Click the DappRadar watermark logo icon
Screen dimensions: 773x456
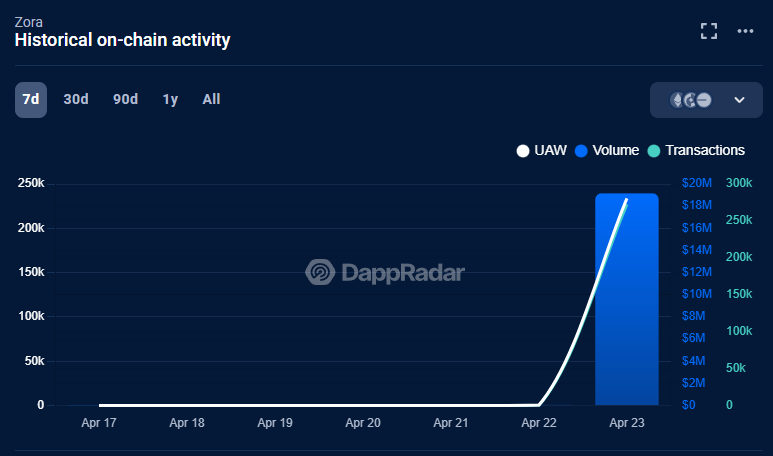coord(320,272)
